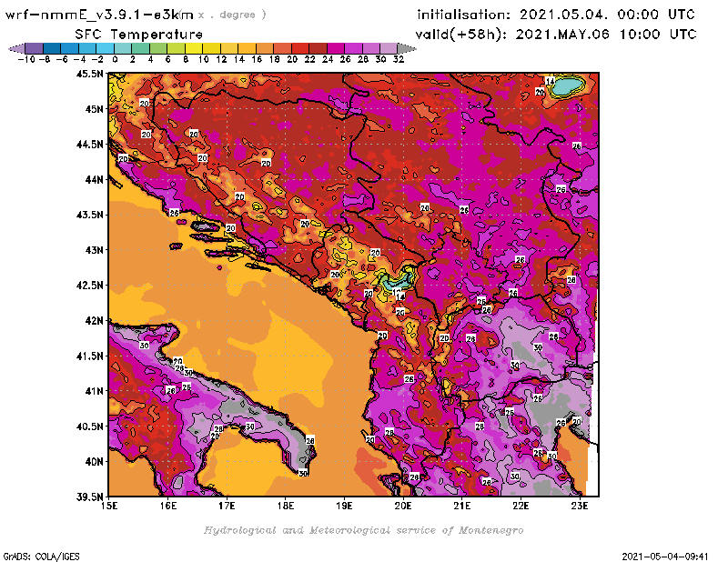Viewport: 728px width, 562px height.
Task: Click the '22E' longitude label
Action: (x=521, y=506)
